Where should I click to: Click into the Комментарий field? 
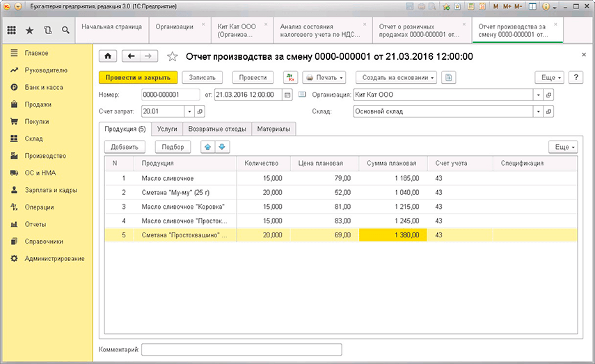point(241,349)
